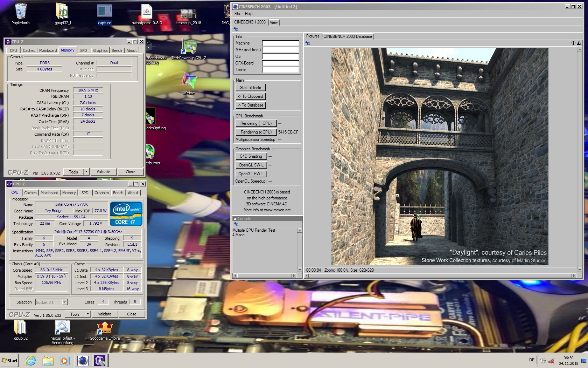Viewport: 588px width, 368px height.
Task: Run the OpenGL SW-L test
Action: [251, 165]
